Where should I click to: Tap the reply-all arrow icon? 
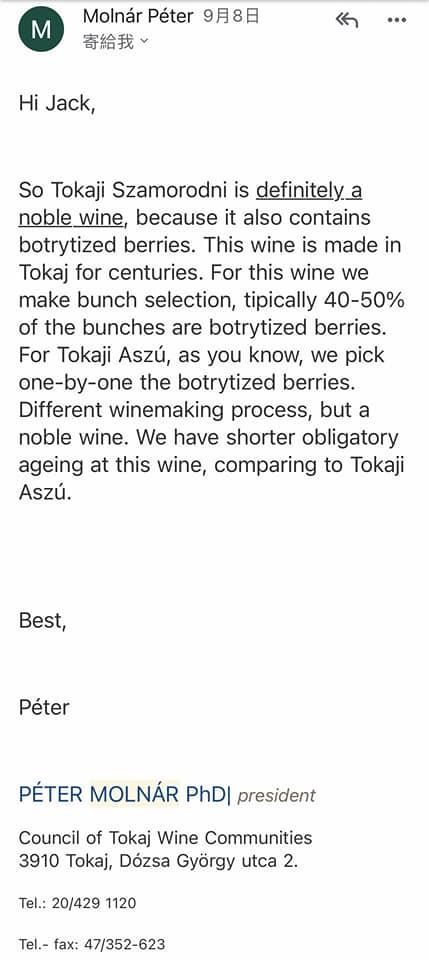(346, 20)
